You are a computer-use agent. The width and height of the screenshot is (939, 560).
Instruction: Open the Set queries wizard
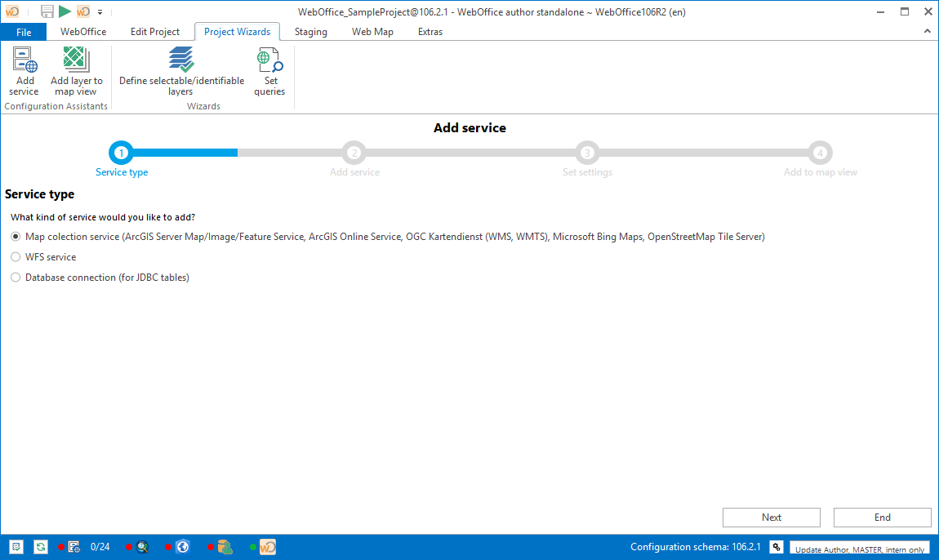click(x=269, y=71)
